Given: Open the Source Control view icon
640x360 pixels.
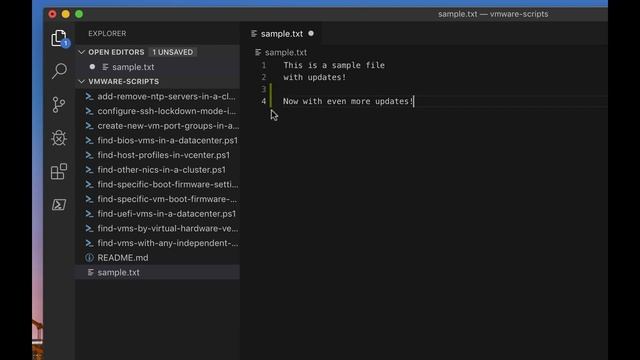Looking at the screenshot, I should click(59, 104).
